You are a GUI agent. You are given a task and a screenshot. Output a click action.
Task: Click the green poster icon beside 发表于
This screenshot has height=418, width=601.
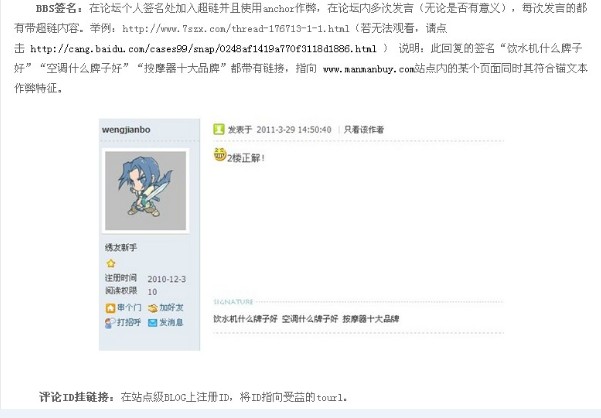pos(218,129)
